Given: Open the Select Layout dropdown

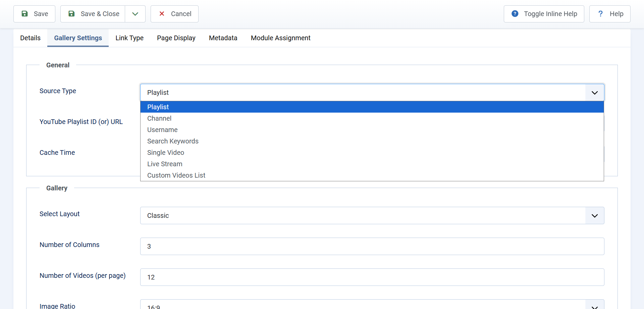Looking at the screenshot, I should click(372, 215).
